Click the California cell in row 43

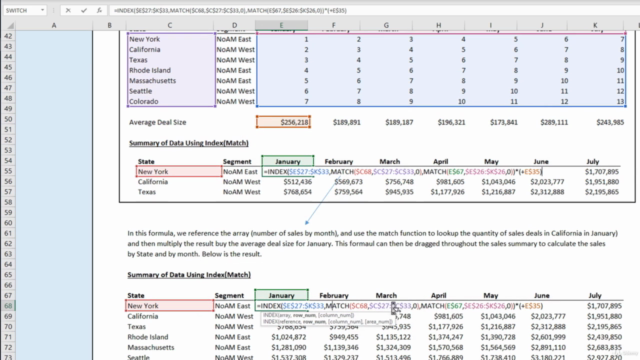click(145, 49)
